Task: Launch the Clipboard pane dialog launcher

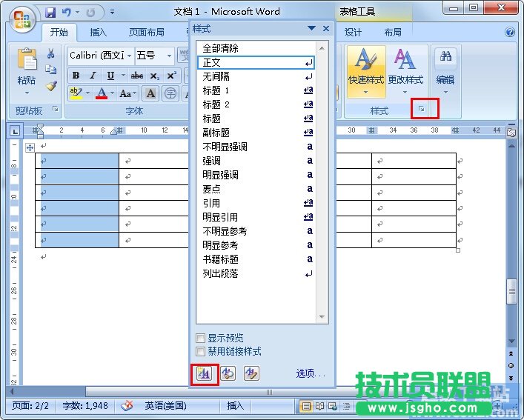Action: (56, 109)
